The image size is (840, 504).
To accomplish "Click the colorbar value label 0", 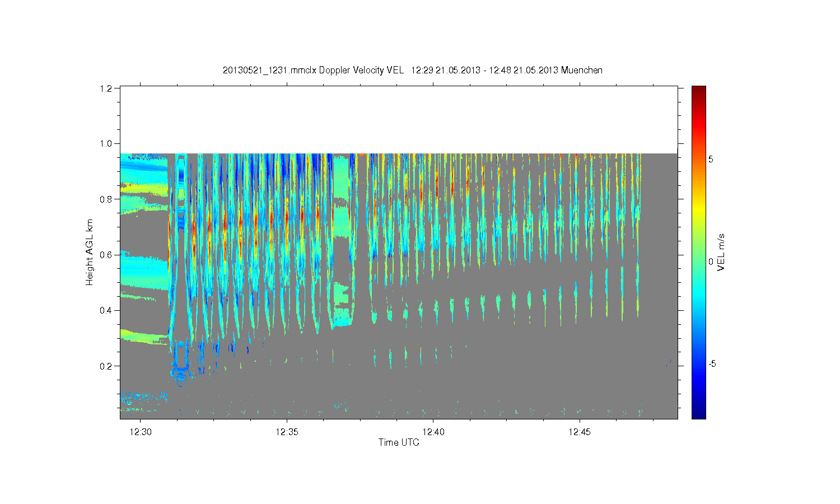I will tap(711, 262).
